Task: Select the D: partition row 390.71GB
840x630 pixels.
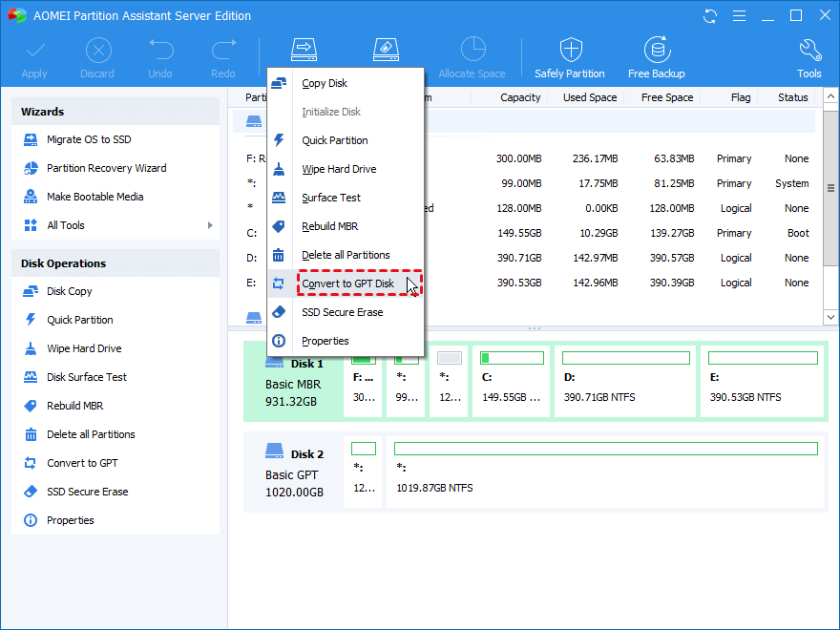Action: (527, 259)
